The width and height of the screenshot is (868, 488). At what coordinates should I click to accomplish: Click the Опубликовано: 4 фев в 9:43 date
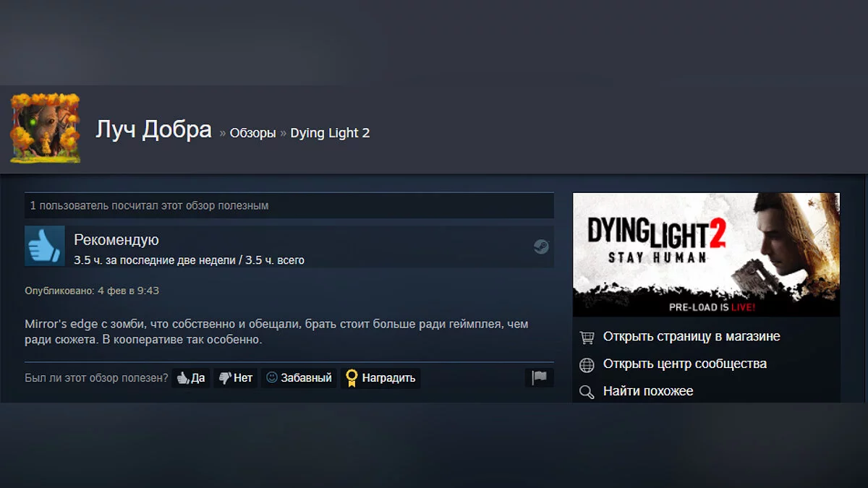point(92,291)
